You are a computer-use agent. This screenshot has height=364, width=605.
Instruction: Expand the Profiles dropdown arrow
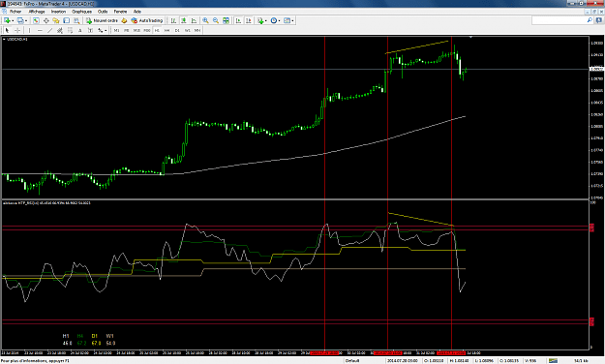[26, 20]
